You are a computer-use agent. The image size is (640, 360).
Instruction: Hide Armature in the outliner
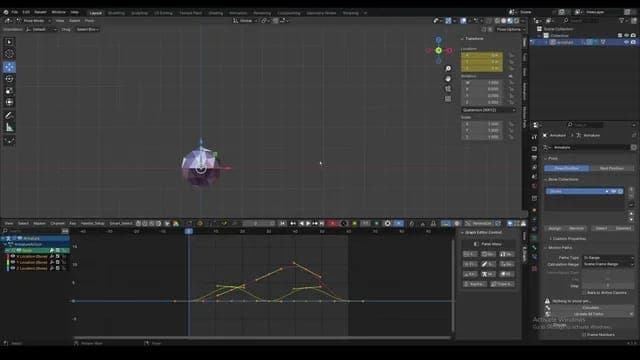(x=627, y=42)
